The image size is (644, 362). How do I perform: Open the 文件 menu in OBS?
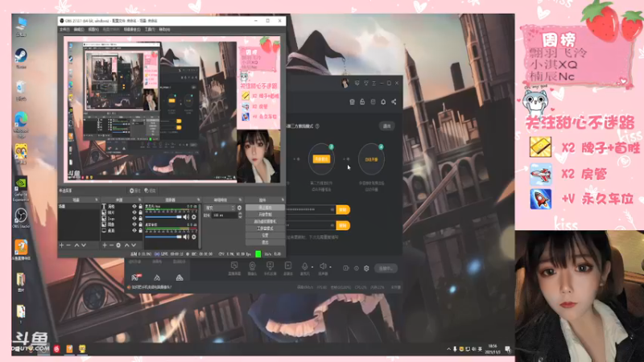tap(64, 30)
